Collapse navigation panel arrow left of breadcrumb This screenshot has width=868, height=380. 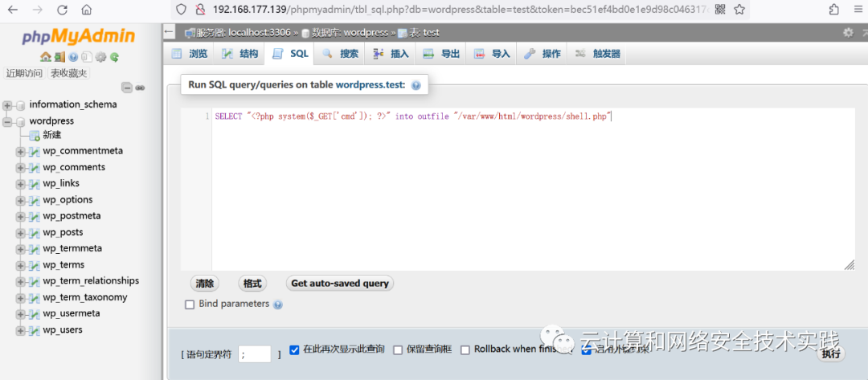pos(170,33)
